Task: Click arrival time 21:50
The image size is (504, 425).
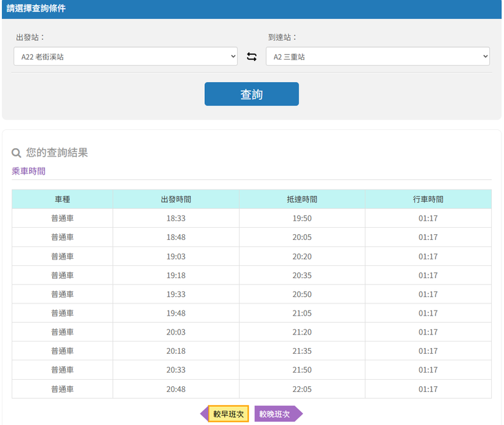Action: (302, 370)
